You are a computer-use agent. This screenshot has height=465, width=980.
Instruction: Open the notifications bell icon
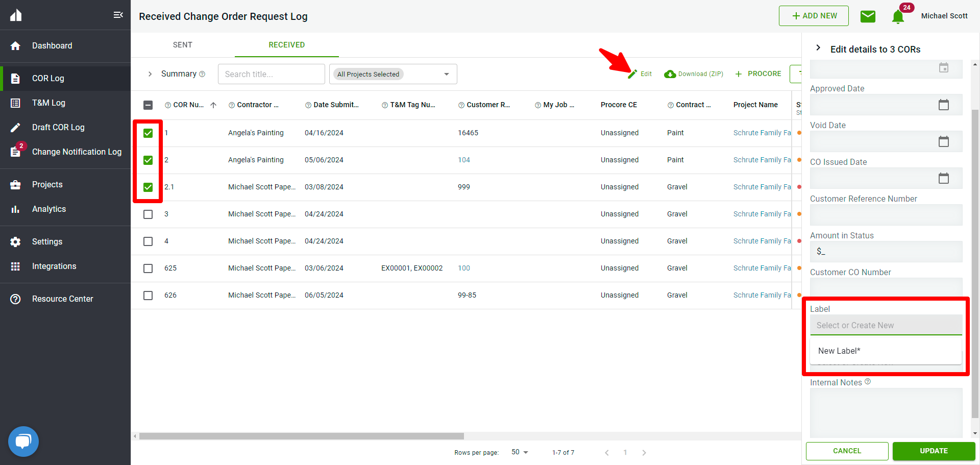point(898,17)
